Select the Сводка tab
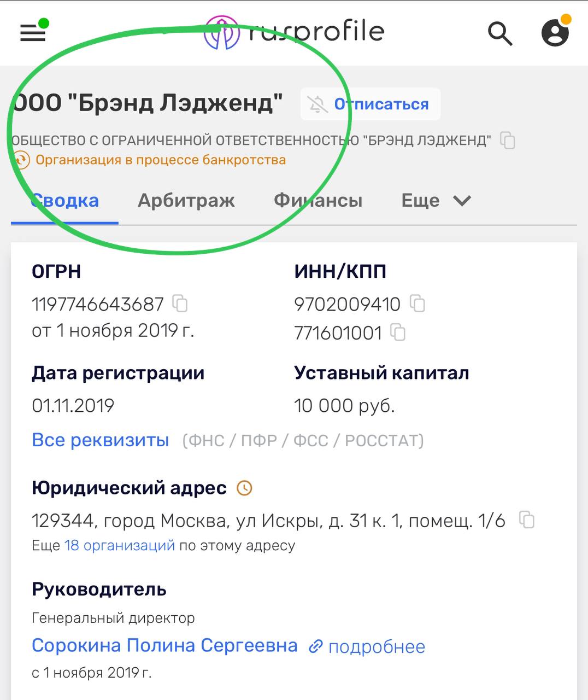This screenshot has width=588, height=700. (65, 201)
